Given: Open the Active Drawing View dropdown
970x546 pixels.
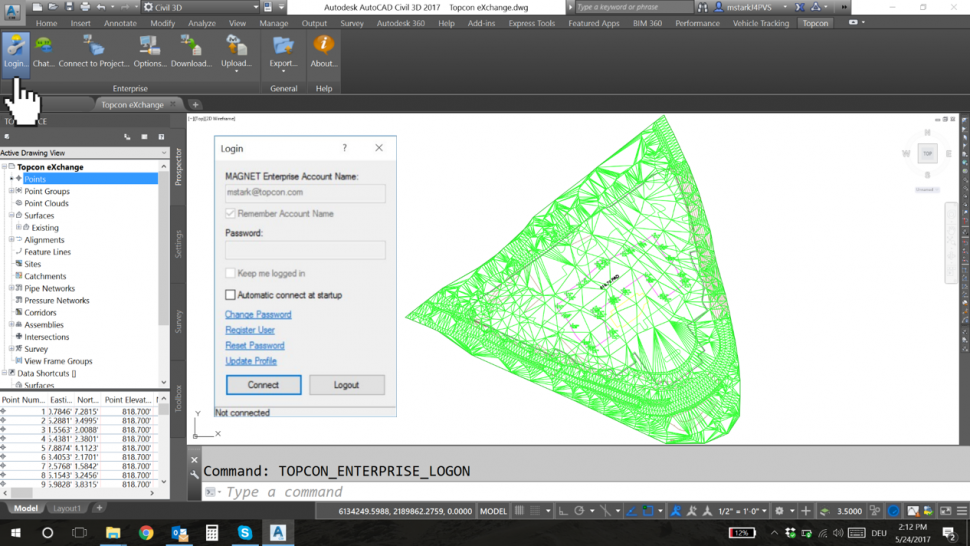Looking at the screenshot, I should (x=84, y=153).
